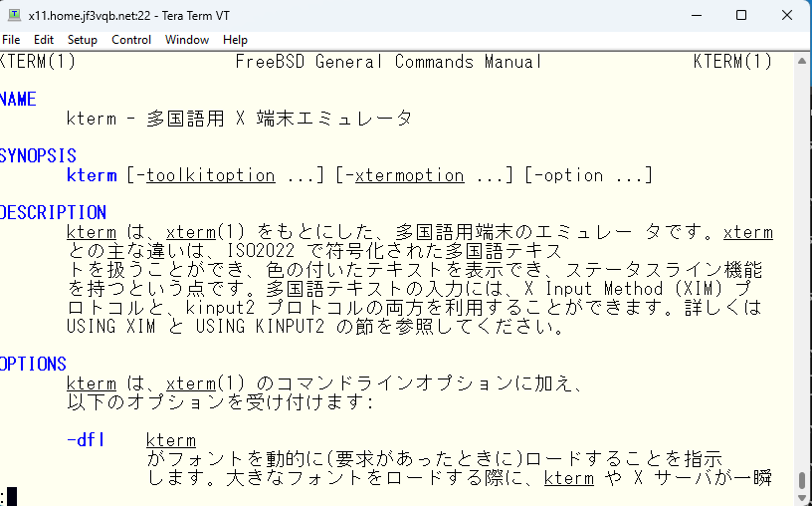Viewport: 812px width, 506px height.
Task: Click the 'ISO2022' text
Action: [x=262, y=251]
